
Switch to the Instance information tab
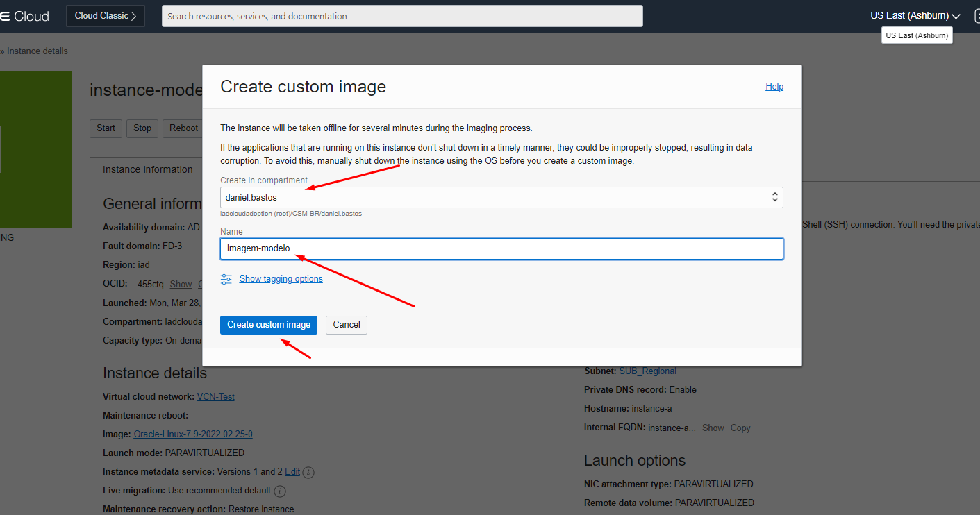pyautogui.click(x=148, y=169)
